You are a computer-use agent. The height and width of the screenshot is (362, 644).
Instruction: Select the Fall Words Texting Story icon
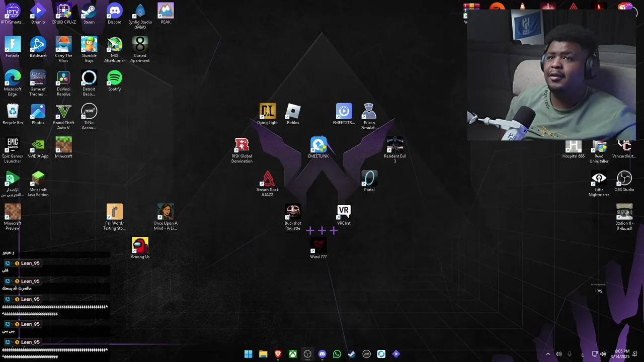115,217
